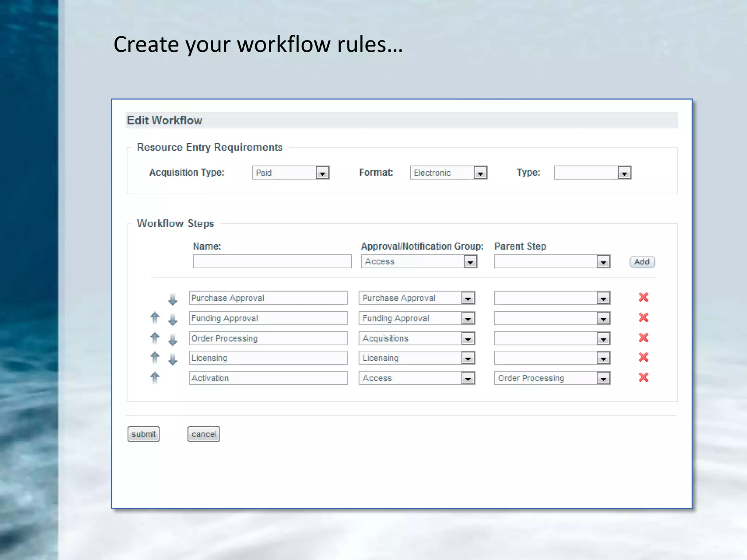
Task: Click the Add step button
Action: tap(642, 262)
